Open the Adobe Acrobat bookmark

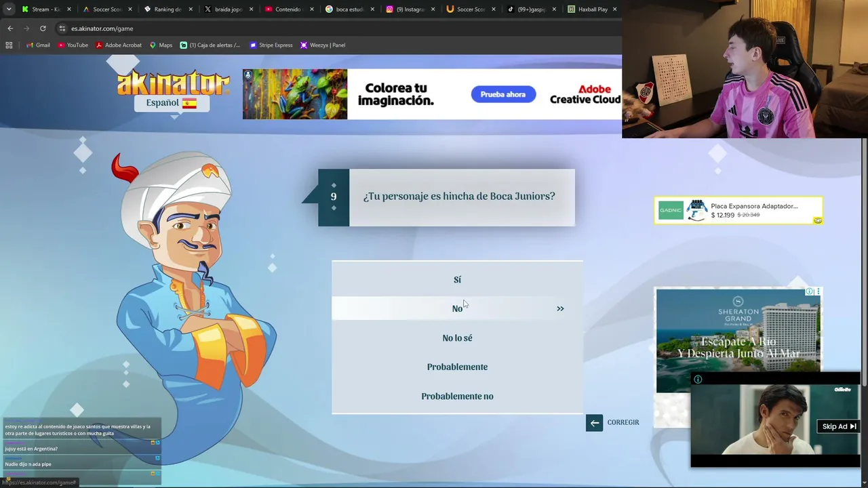[119, 45]
